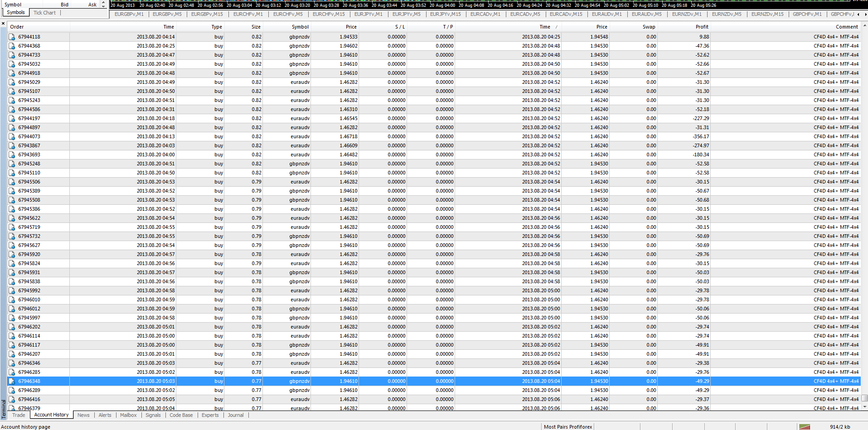The height and width of the screenshot is (430, 868).
Task: Open the Experts tab
Action: pos(210,415)
